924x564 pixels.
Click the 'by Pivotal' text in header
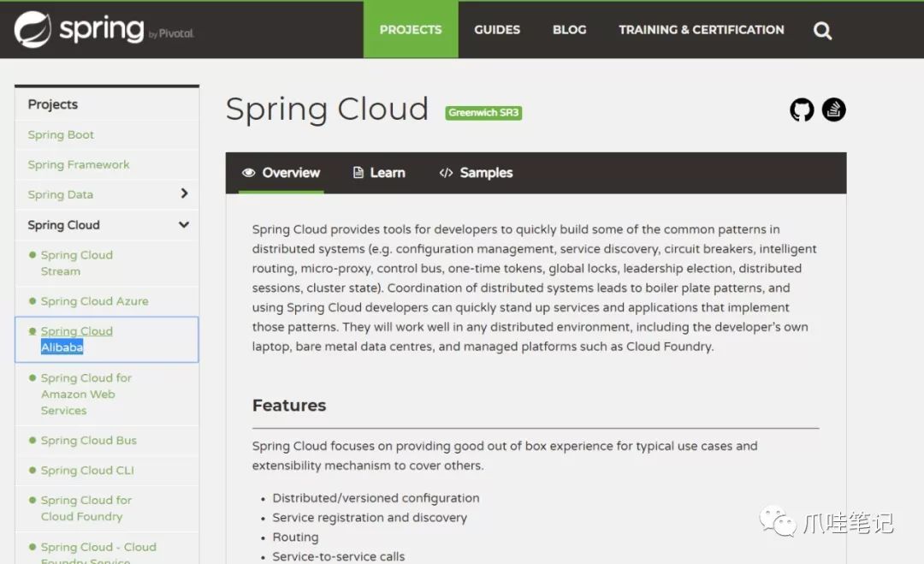click(171, 34)
